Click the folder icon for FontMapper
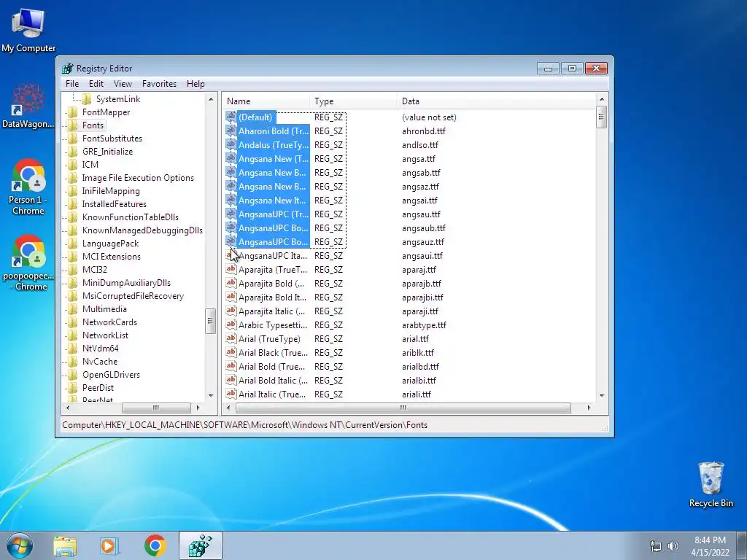747x560 pixels. tap(72, 112)
